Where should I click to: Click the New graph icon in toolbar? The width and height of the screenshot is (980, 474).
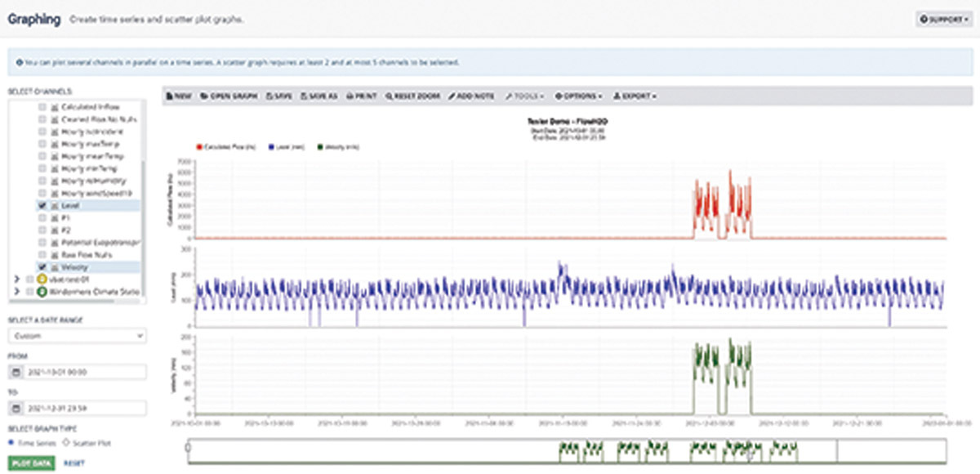click(x=179, y=96)
